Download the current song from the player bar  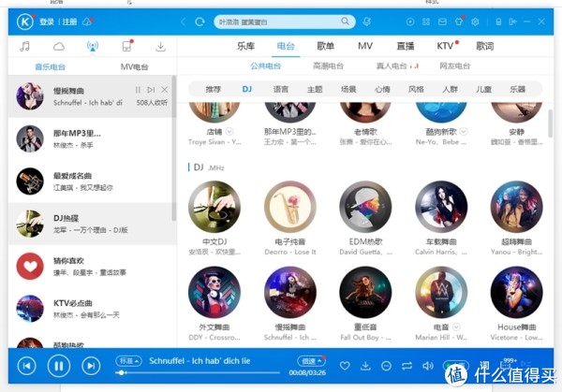[365, 366]
